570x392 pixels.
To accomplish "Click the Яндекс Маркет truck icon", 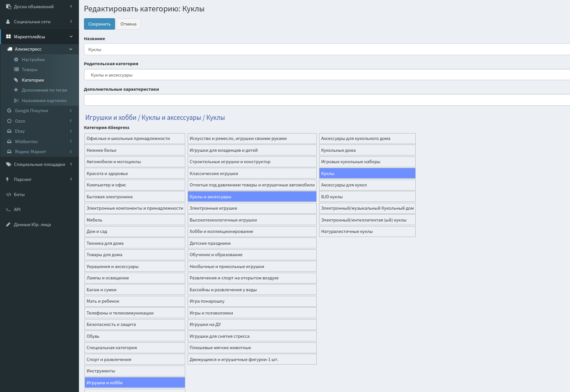I will 10,152.
